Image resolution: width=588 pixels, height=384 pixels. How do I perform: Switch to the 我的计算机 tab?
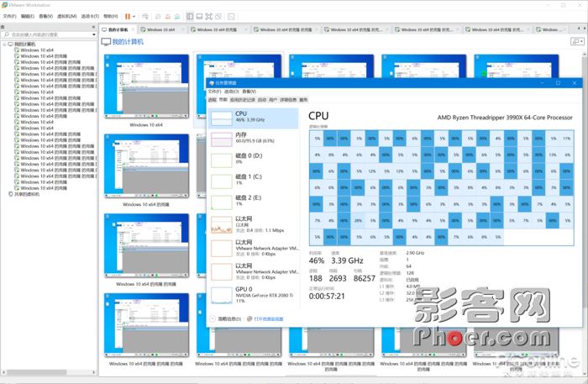[x=118, y=29]
